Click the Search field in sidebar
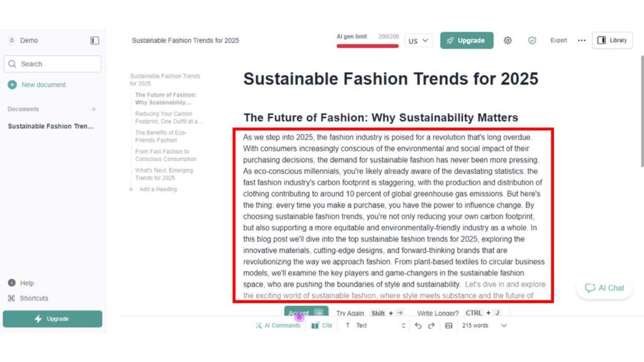Screen dimensions: 644x362 point(53,64)
